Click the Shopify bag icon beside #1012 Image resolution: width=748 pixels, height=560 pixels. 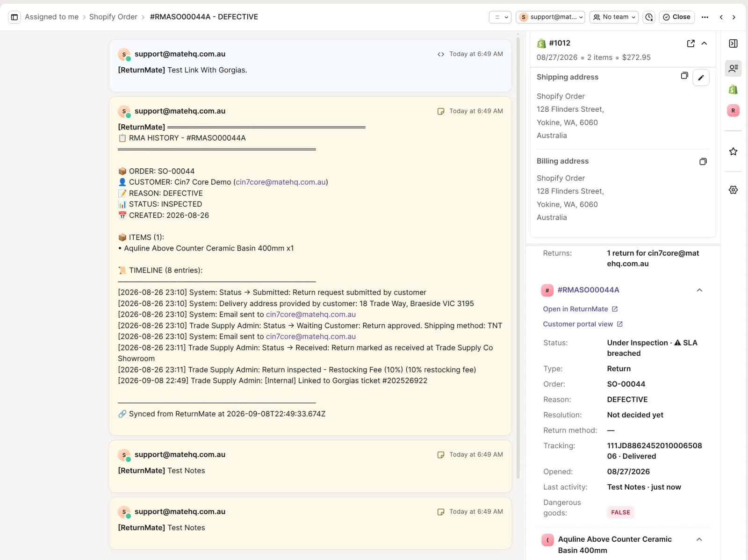pos(541,43)
